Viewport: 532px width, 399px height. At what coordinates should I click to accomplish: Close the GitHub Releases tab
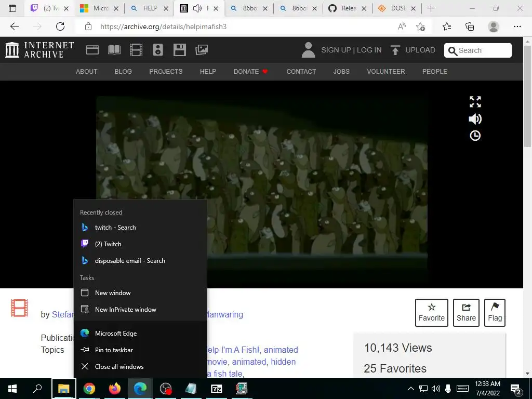coord(364,8)
